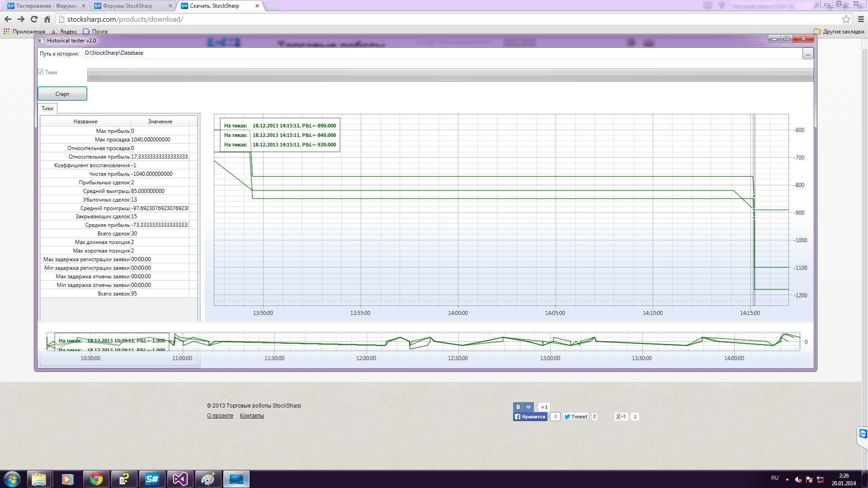Switch to Форумы StockSharp browser tab
The width and height of the screenshot is (868, 488).
click(x=127, y=6)
